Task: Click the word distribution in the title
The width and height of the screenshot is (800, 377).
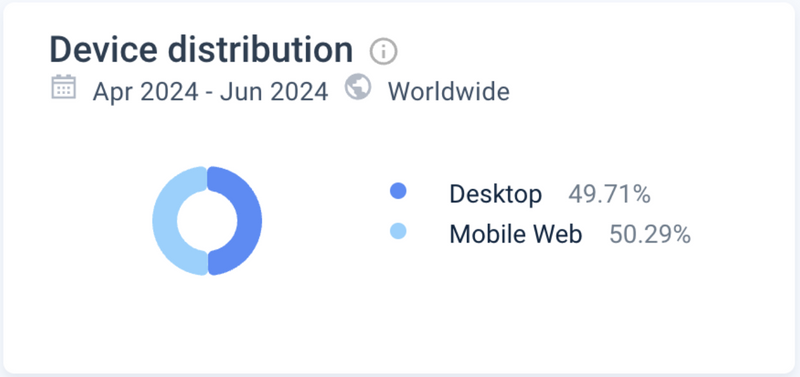Action: (261, 49)
